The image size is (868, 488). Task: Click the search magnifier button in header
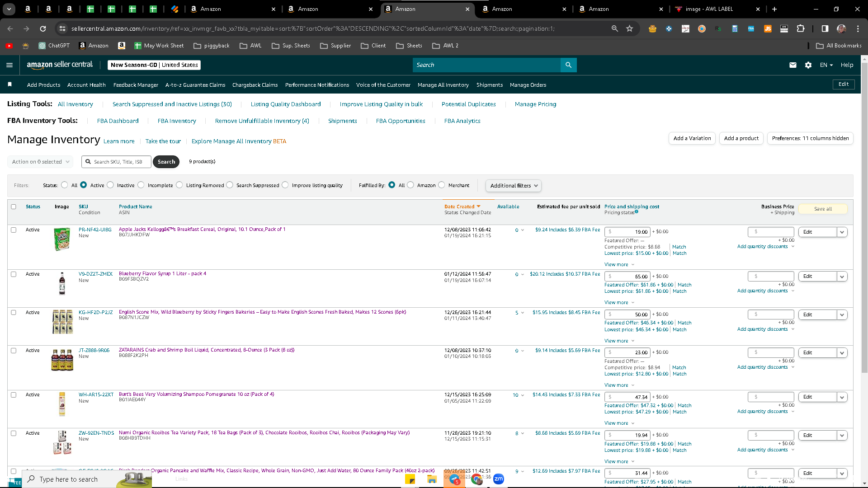[x=568, y=65]
